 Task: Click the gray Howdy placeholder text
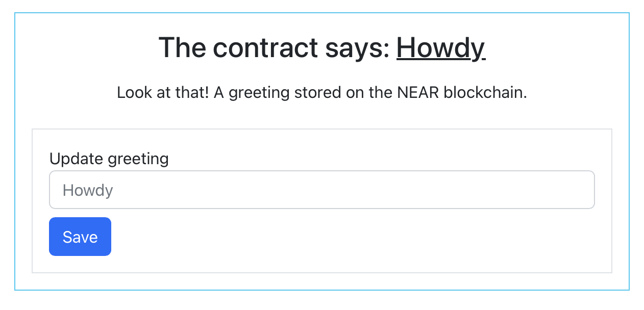pyautogui.click(x=88, y=190)
